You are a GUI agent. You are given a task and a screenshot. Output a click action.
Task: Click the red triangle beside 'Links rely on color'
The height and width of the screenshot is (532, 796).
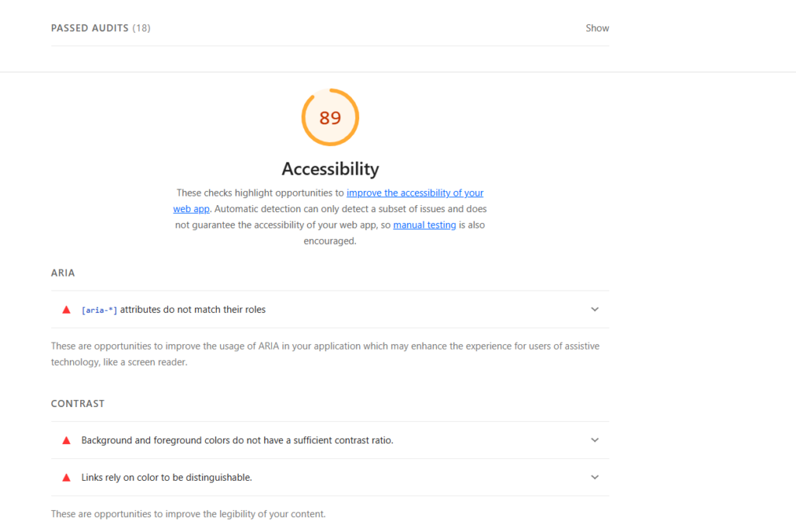tap(67, 478)
